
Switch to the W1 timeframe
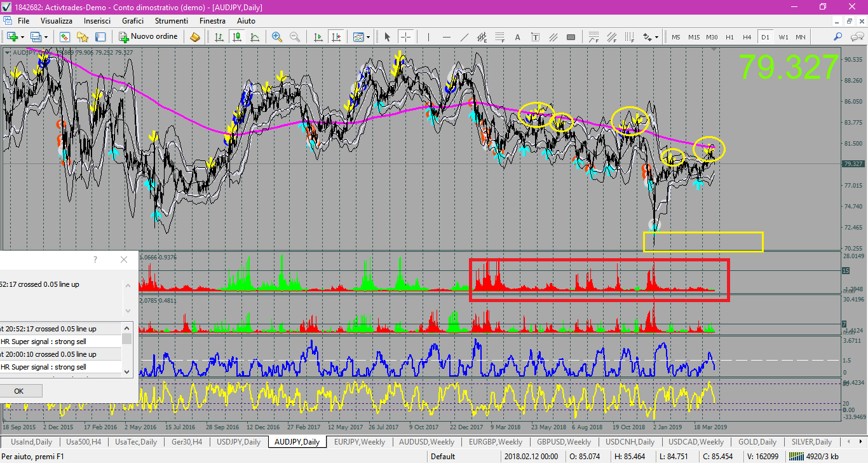point(783,37)
